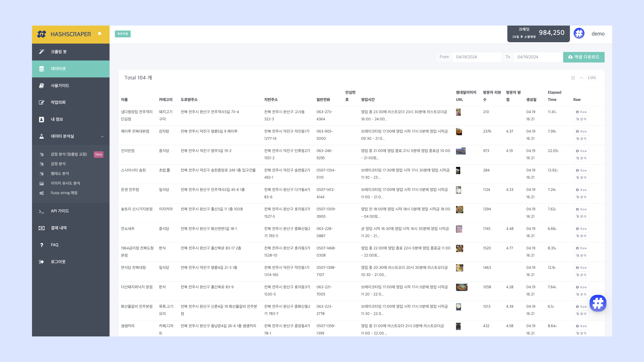Click the question mark icon for FAQ
This screenshot has width=644, height=362.
pos(42,245)
